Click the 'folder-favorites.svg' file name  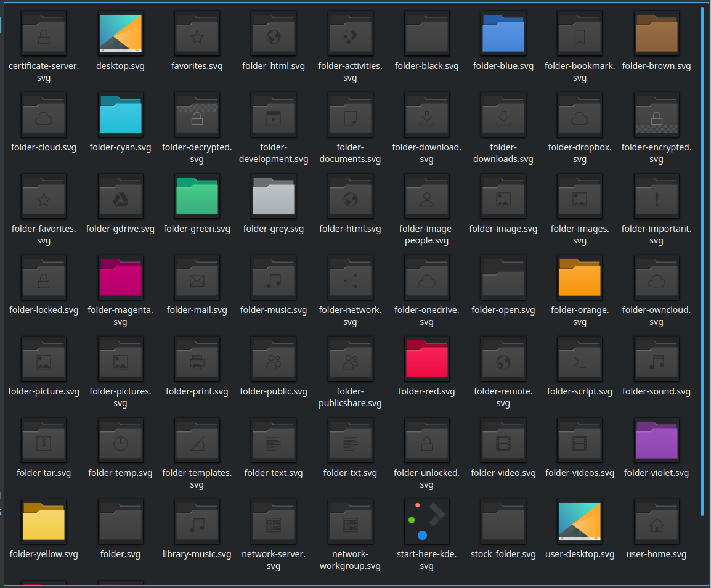[44, 235]
